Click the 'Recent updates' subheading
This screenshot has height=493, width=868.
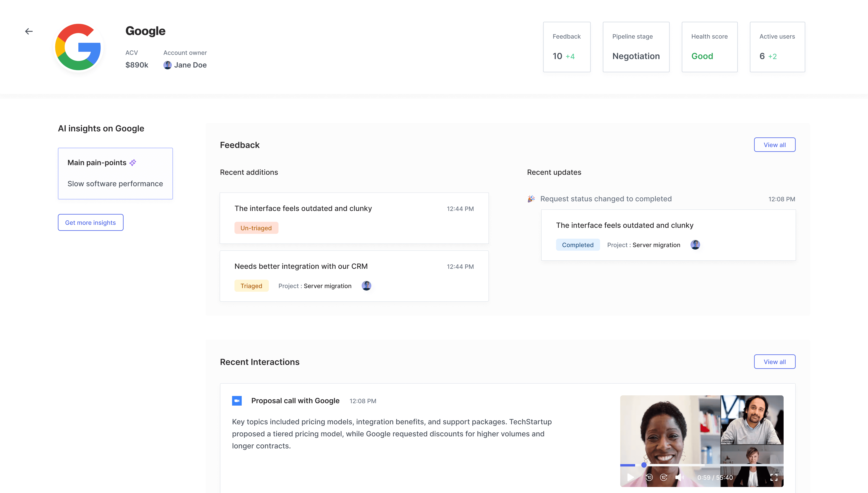554,172
